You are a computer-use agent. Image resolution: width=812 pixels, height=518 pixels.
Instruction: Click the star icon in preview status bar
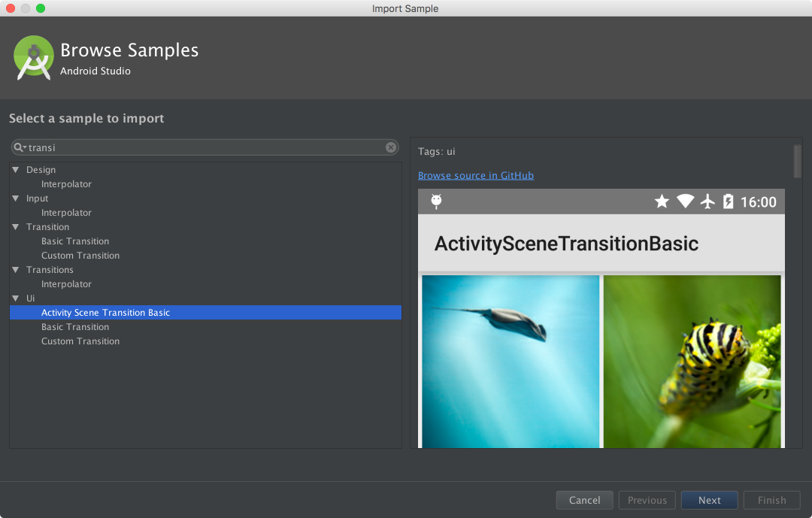click(662, 201)
